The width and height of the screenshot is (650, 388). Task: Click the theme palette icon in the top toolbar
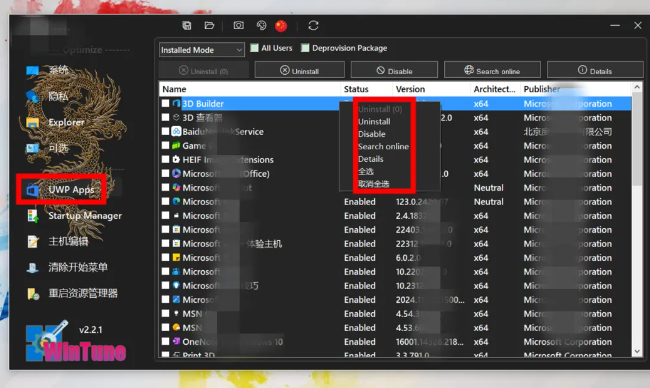(x=261, y=26)
